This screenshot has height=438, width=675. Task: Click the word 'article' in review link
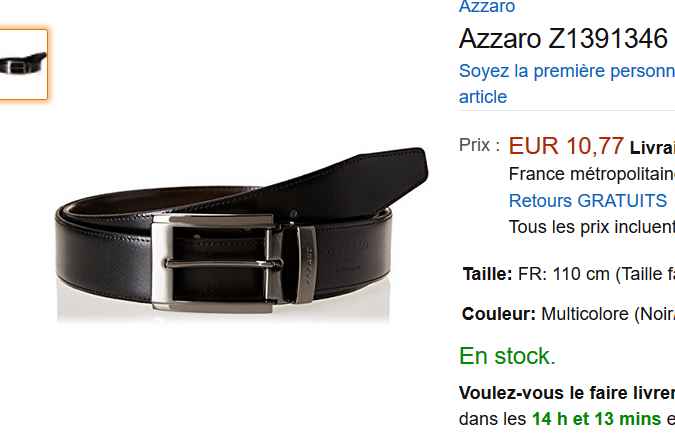[483, 96]
